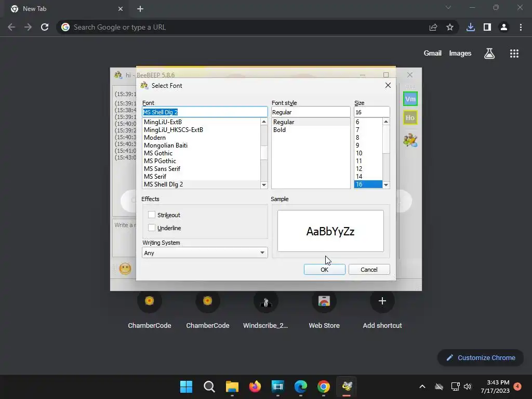This screenshot has height=399, width=532.
Task: Select MS Serif font
Action: (x=202, y=177)
